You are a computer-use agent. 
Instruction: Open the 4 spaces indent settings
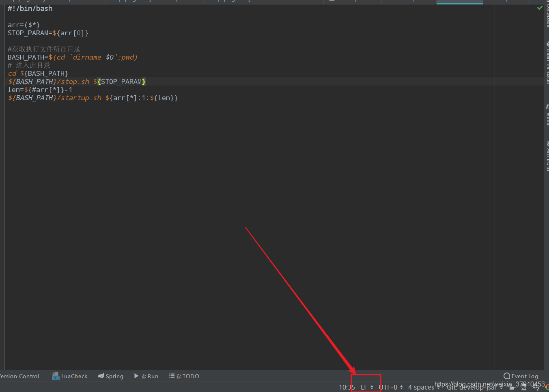point(424,387)
